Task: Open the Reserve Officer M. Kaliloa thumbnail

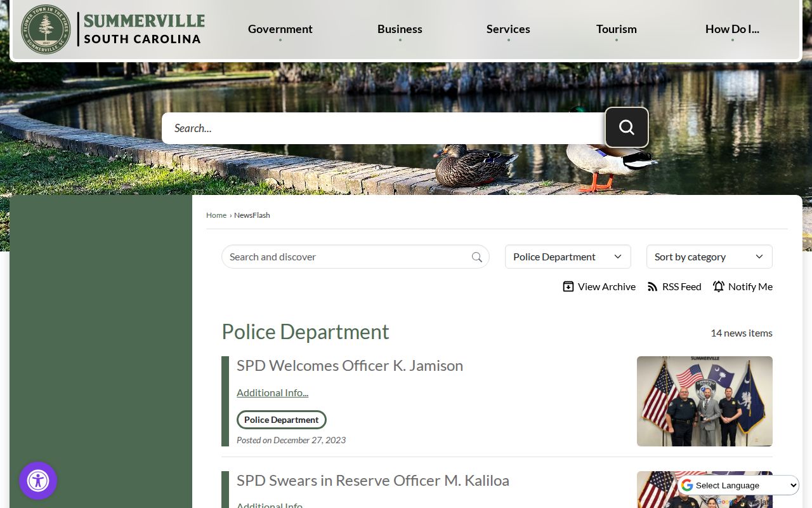Action: [x=705, y=490]
